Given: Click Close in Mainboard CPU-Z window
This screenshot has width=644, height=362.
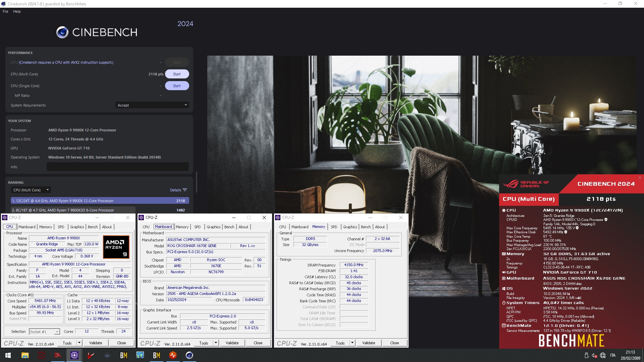Looking at the screenshot, I should pyautogui.click(x=258, y=343).
